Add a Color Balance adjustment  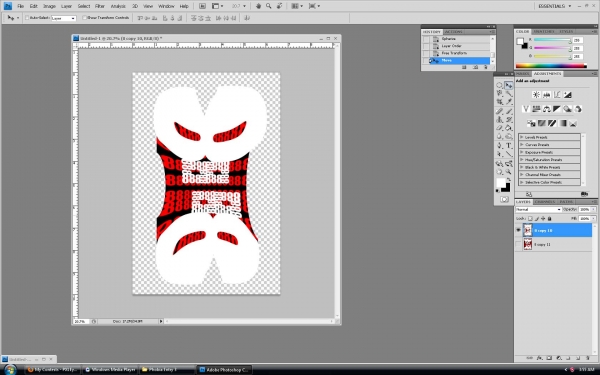coord(546,109)
